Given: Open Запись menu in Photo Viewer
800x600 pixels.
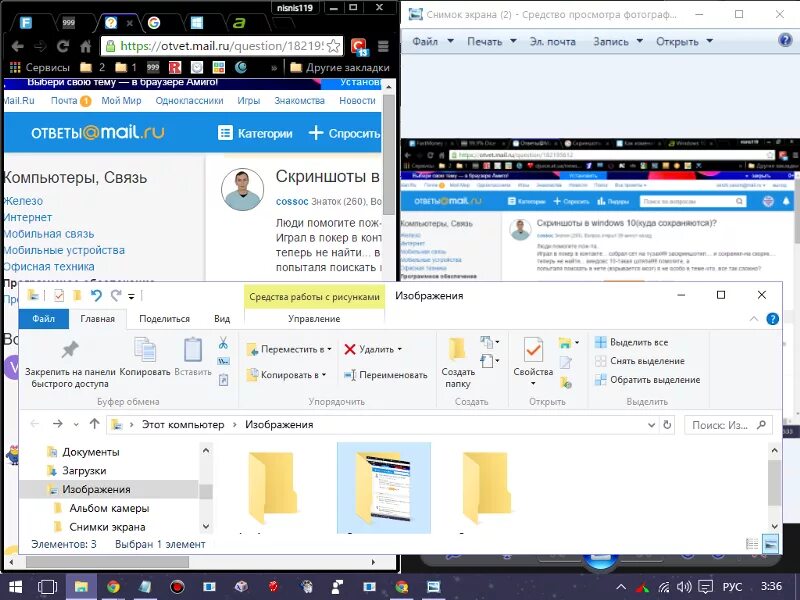Looking at the screenshot, I should [x=617, y=41].
